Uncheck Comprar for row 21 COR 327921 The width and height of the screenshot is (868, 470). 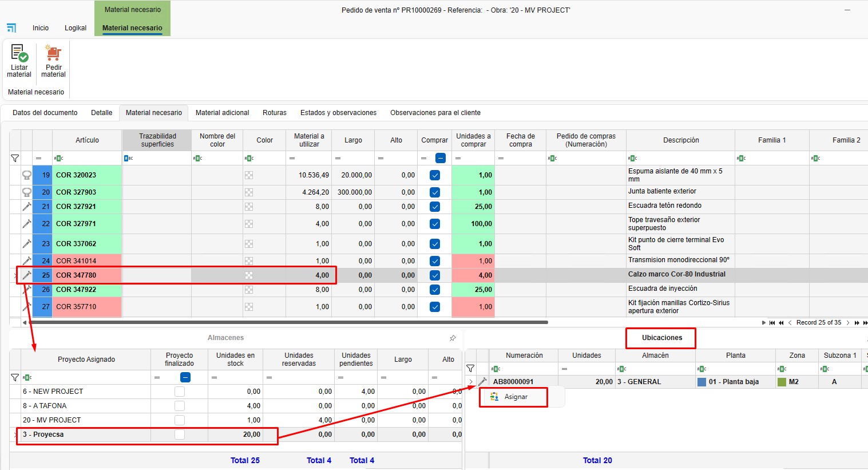tap(435, 207)
